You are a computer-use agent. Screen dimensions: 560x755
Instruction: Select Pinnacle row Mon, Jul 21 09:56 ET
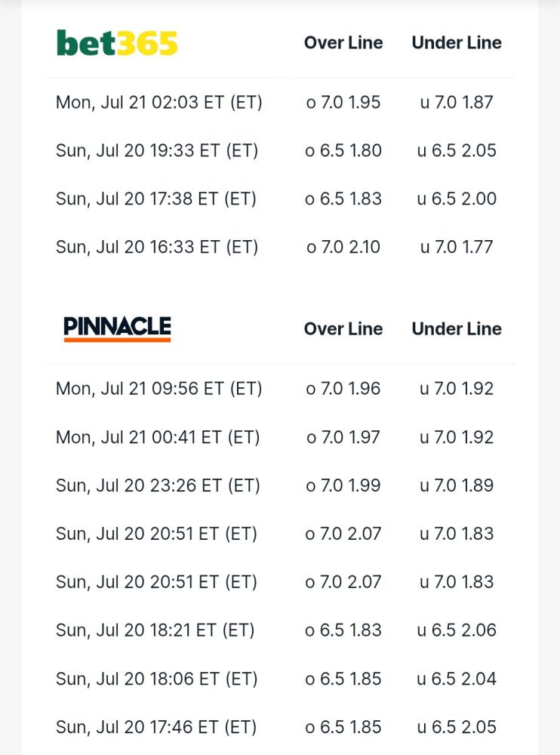[279, 389]
